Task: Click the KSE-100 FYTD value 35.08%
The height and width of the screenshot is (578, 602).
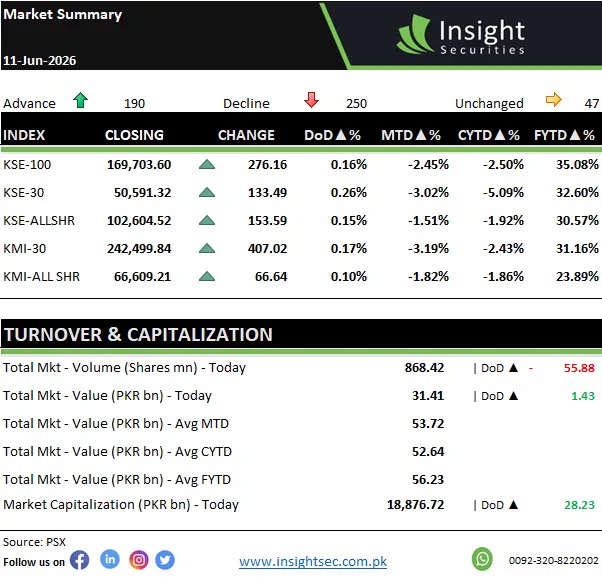Action: (577, 165)
